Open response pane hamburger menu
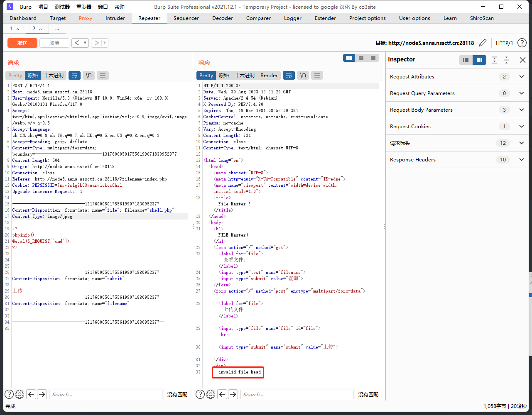The width and height of the screenshot is (532, 415). tap(317, 75)
